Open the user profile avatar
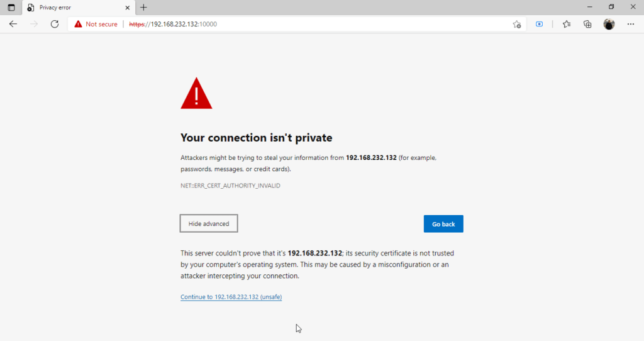Image resolution: width=644 pixels, height=341 pixels. (609, 25)
